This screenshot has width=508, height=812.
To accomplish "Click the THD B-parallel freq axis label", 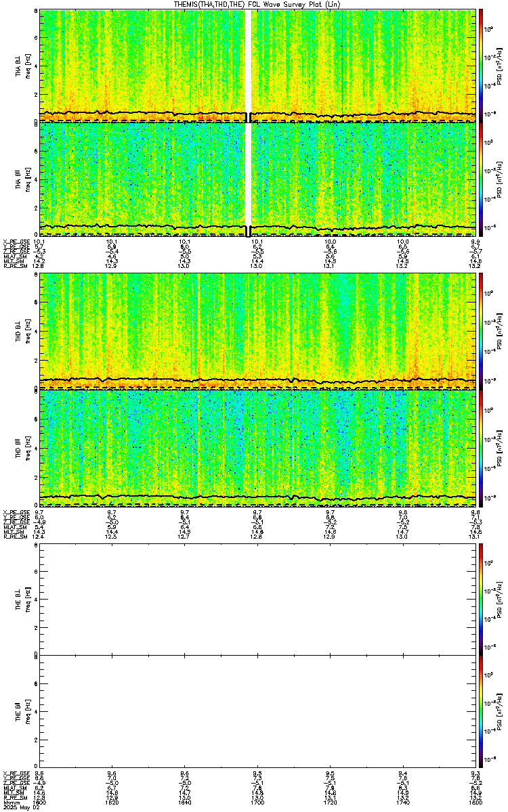I will pos(29,447).
